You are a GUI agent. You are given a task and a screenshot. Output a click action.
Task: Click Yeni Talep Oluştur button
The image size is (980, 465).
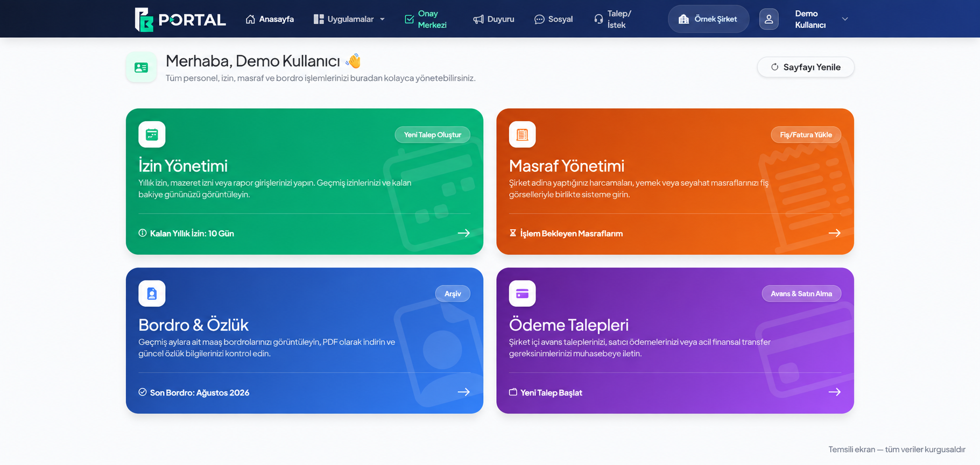pyautogui.click(x=433, y=135)
